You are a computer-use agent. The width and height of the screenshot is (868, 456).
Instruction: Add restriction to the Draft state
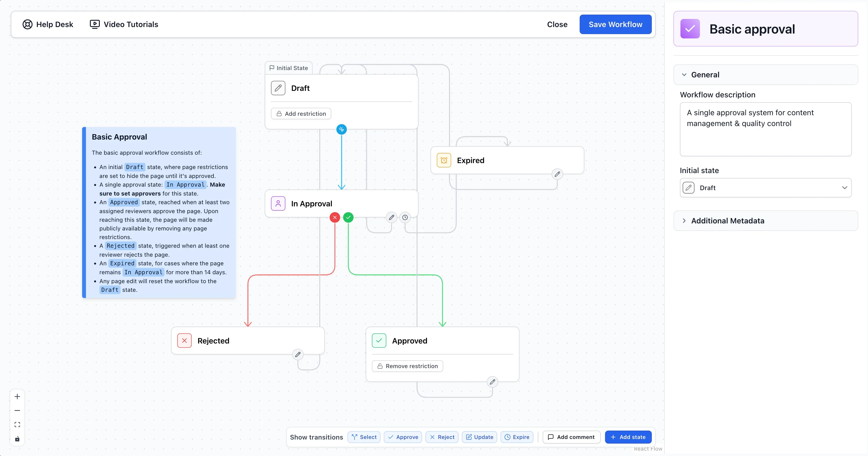tap(301, 114)
